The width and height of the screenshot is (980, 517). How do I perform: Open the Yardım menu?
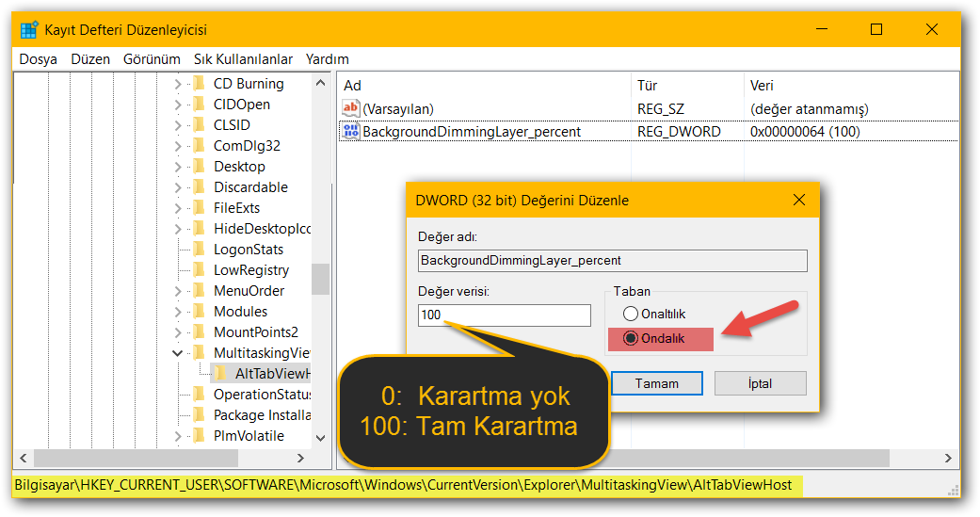(x=327, y=59)
